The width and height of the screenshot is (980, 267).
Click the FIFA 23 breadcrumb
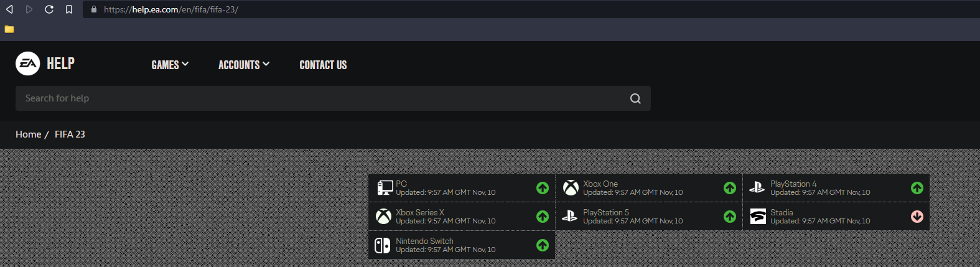click(70, 134)
